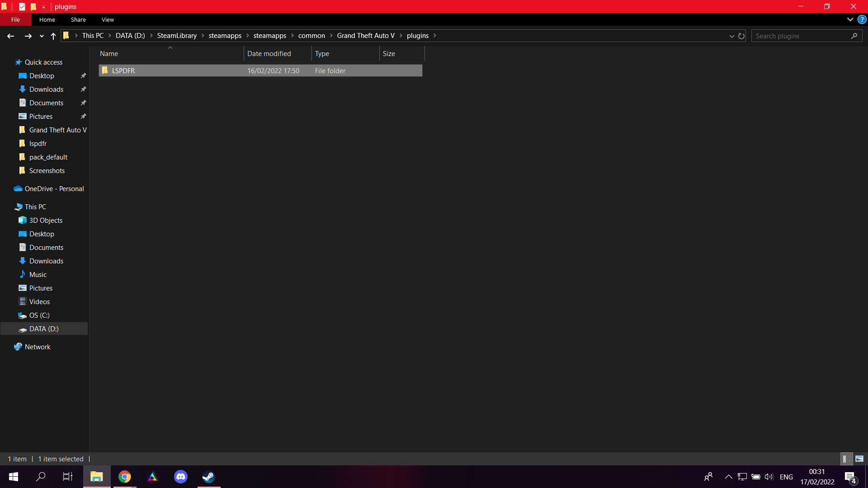Viewport: 868px width, 488px height.
Task: Open Steam from the taskbar
Action: 208,477
